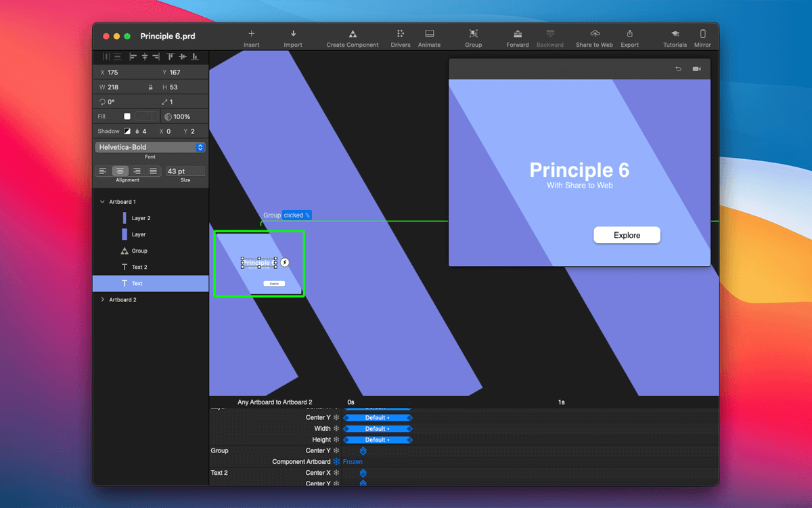Select the Text 2 layer row
Image resolution: width=812 pixels, height=508 pixels.
(150, 267)
